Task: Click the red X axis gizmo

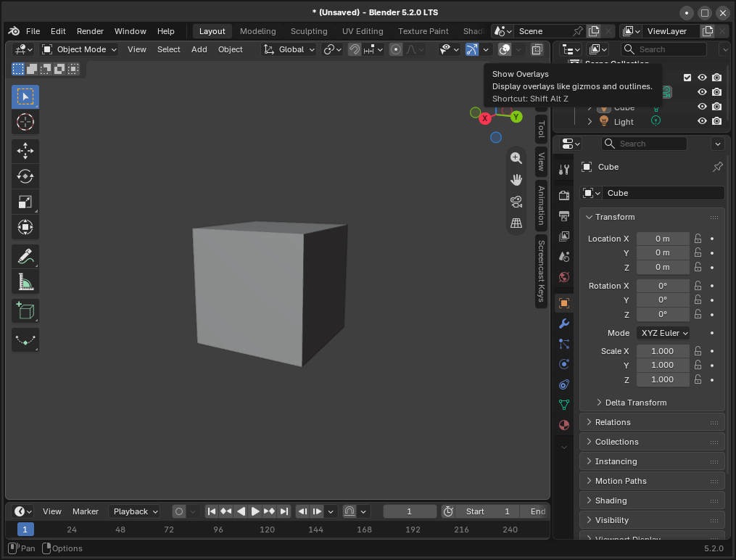Action: pyautogui.click(x=485, y=118)
